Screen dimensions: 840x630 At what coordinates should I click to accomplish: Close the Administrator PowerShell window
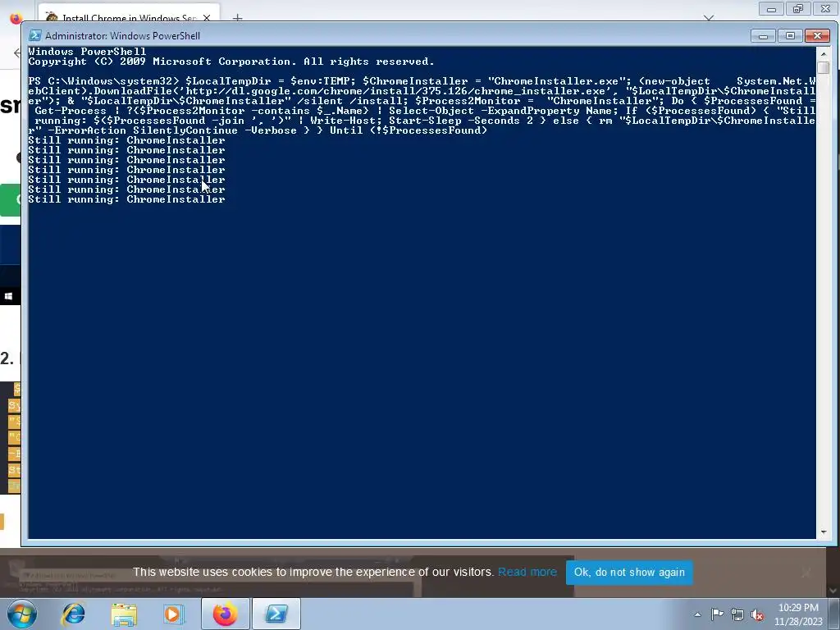coord(818,36)
